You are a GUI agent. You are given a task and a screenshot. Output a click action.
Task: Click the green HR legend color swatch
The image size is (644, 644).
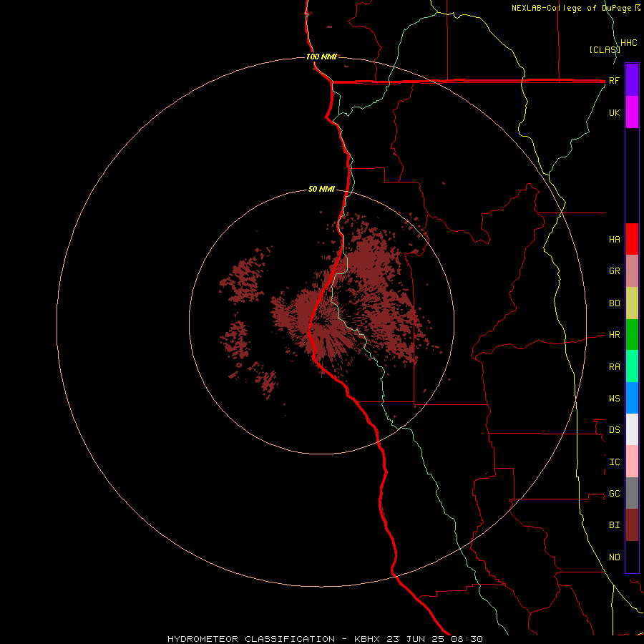coord(632,335)
